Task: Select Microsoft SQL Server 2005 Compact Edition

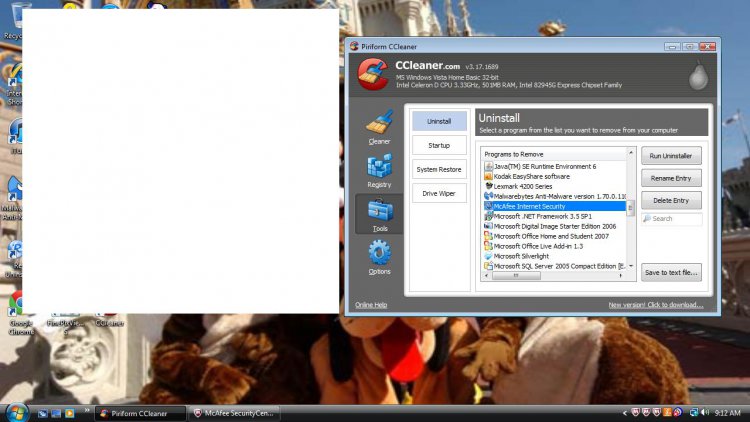Action: coord(554,266)
